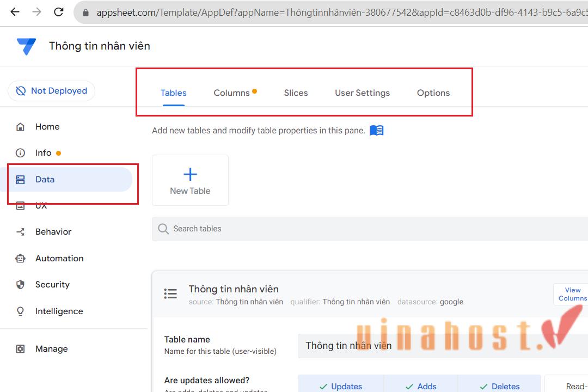Click the Not Deployed button
This screenshot has height=392, width=588.
[x=51, y=91]
